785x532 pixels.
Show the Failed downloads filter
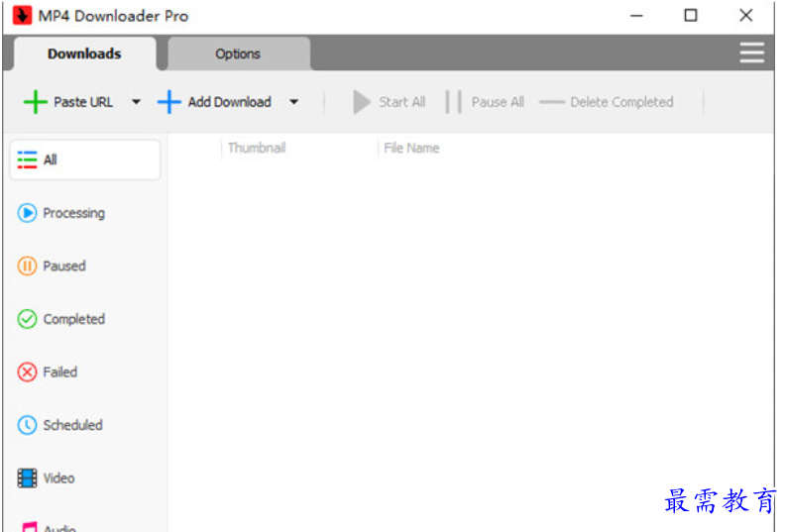click(x=85, y=372)
